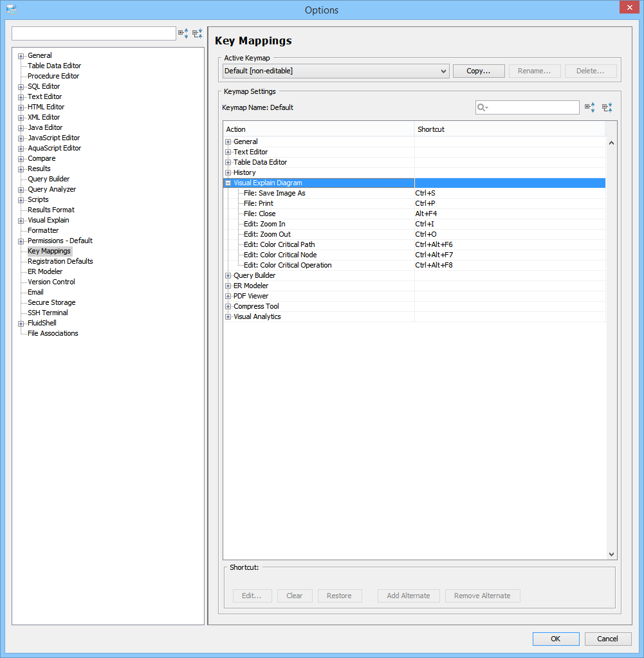This screenshot has height=658, width=644.
Task: Expand Compare tree node
Action: 21,159
